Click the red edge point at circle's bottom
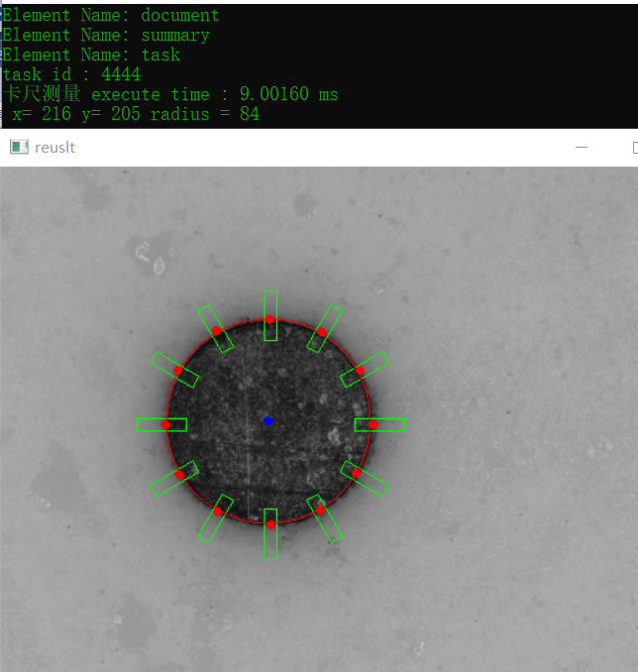This screenshot has width=638, height=672. tap(270, 524)
